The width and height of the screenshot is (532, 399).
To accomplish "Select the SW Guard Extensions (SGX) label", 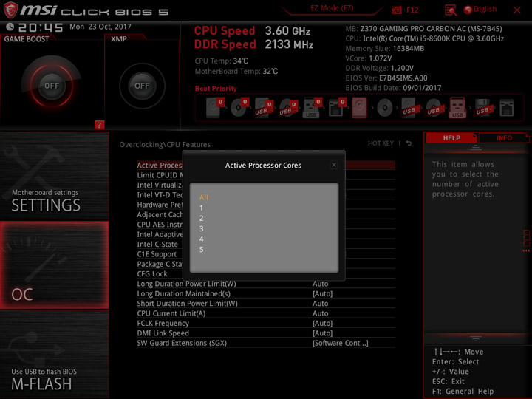I will click(182, 343).
